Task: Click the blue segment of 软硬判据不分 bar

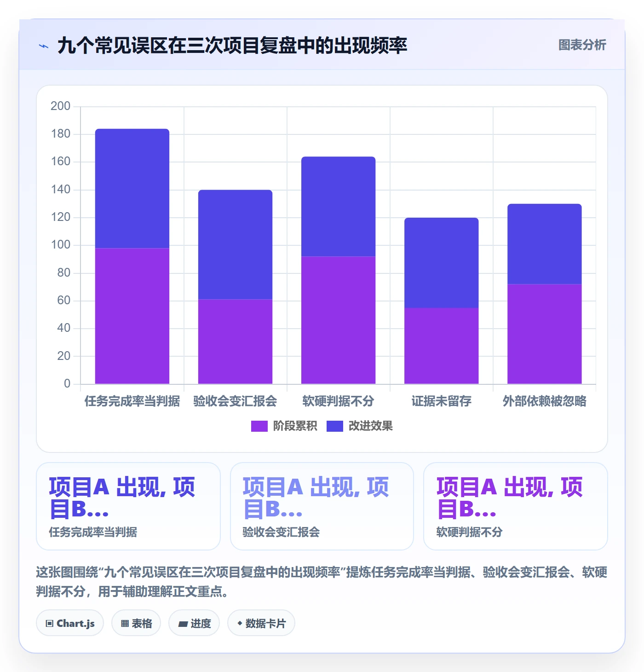Action: [x=338, y=207]
